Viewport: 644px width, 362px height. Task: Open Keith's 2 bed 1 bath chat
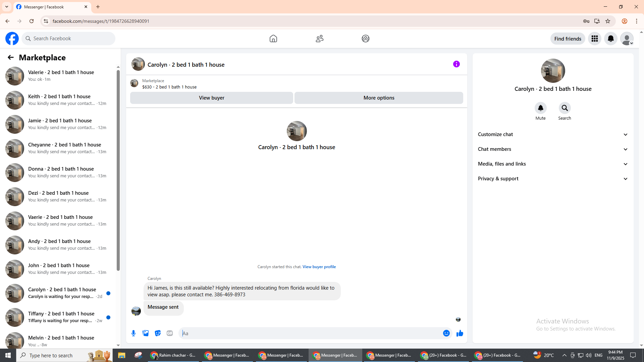58,100
